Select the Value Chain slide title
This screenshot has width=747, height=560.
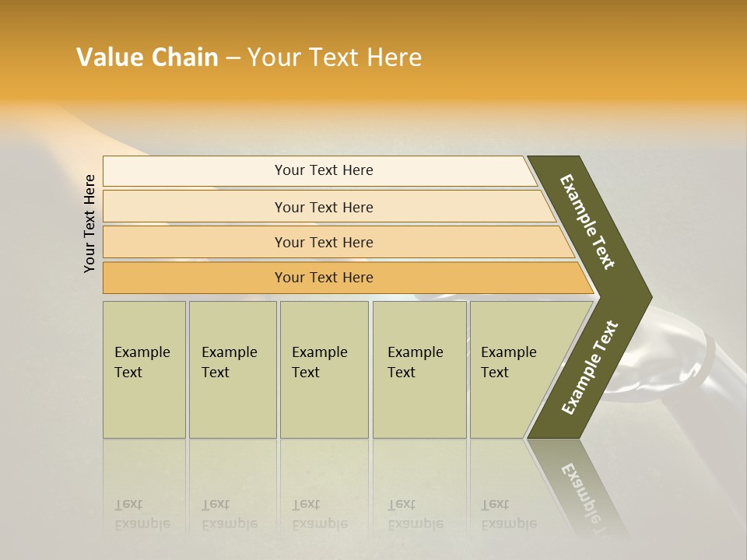click(x=249, y=57)
